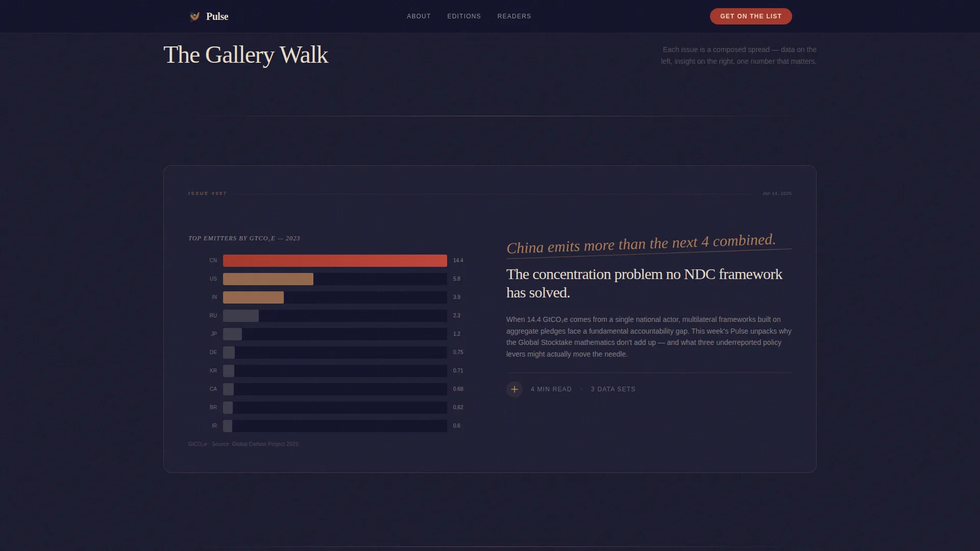Select the US emissions bar

(268, 279)
